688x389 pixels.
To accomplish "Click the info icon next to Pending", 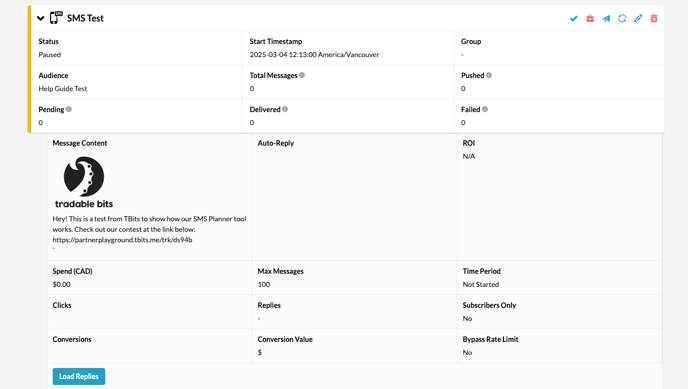I will (x=68, y=109).
